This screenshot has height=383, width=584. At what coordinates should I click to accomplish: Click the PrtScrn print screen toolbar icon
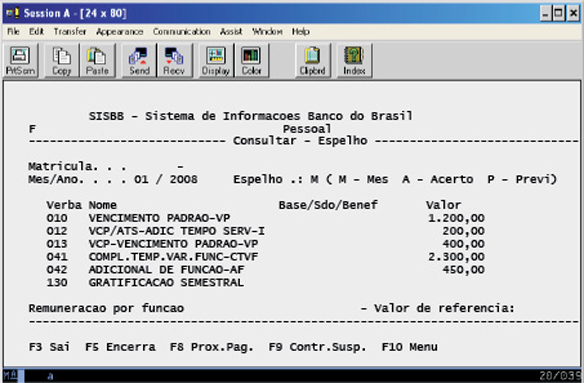tap(20, 60)
